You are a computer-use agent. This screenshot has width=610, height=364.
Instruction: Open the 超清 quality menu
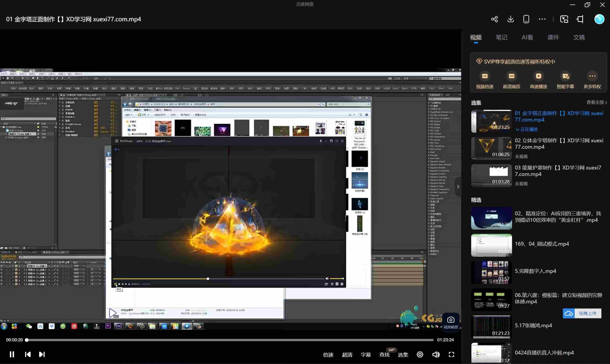click(347, 355)
